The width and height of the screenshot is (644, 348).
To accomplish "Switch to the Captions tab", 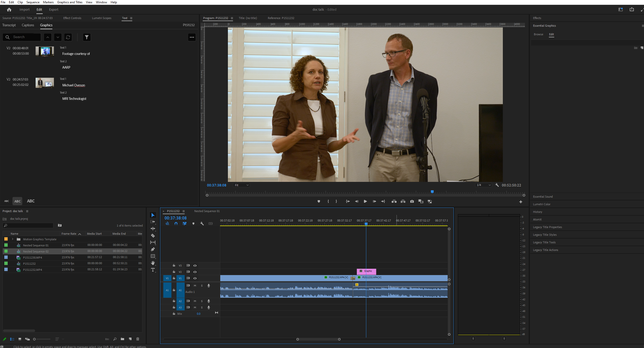I will point(28,25).
